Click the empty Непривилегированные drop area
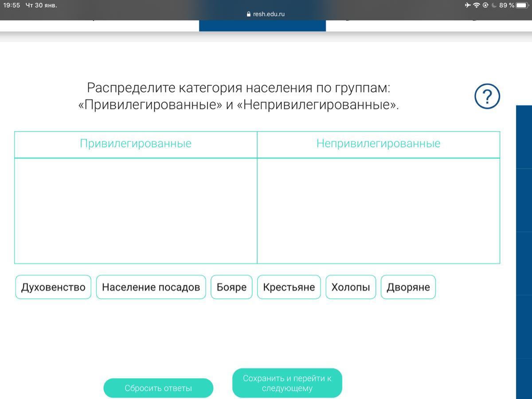 tap(378, 210)
